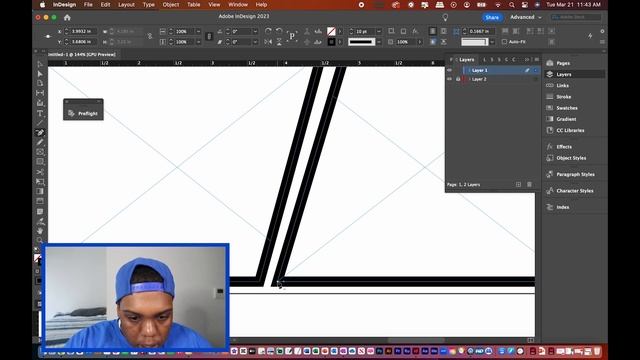Click the black stroke color swatch
This screenshot has height=360, width=640.
point(331,42)
